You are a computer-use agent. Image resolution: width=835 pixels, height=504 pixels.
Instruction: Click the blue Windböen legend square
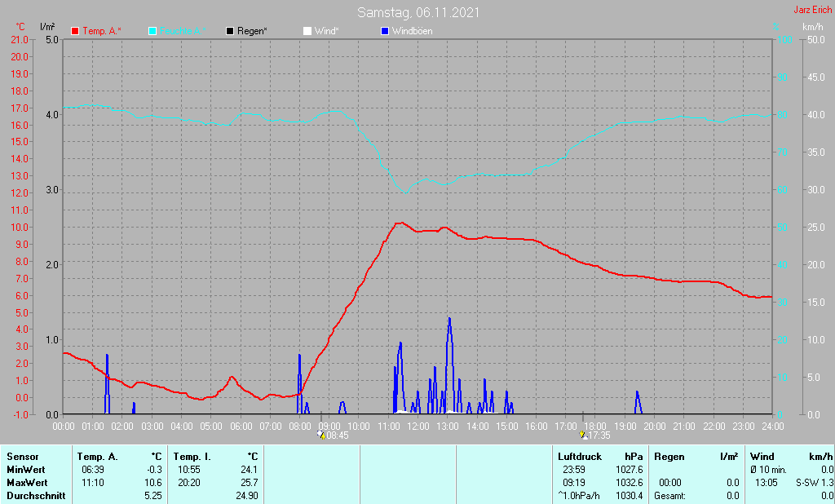[x=385, y=31]
